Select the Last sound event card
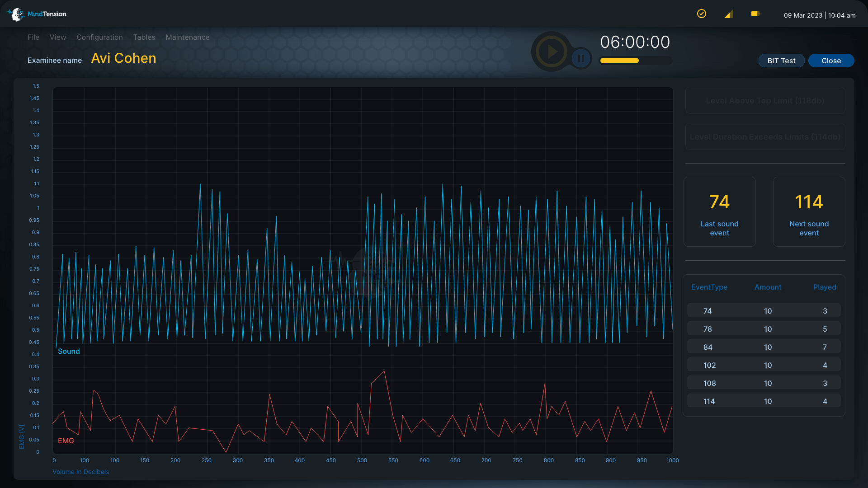 click(719, 211)
